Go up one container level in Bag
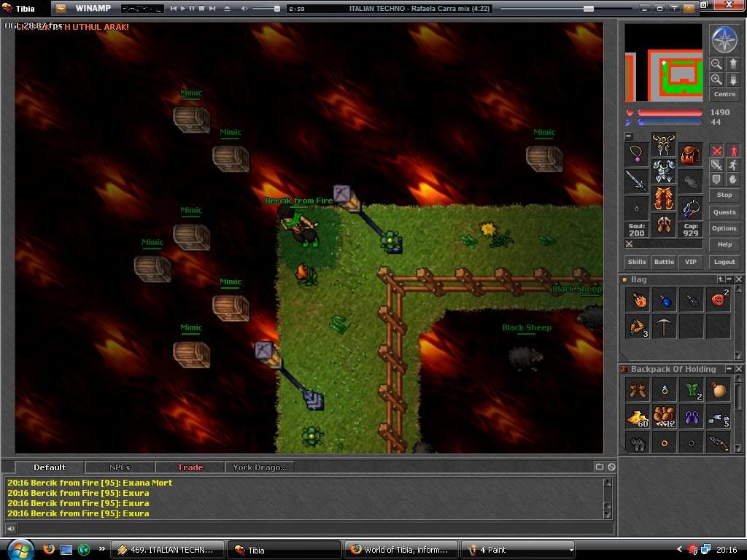The height and width of the screenshot is (560, 747). 721,279
